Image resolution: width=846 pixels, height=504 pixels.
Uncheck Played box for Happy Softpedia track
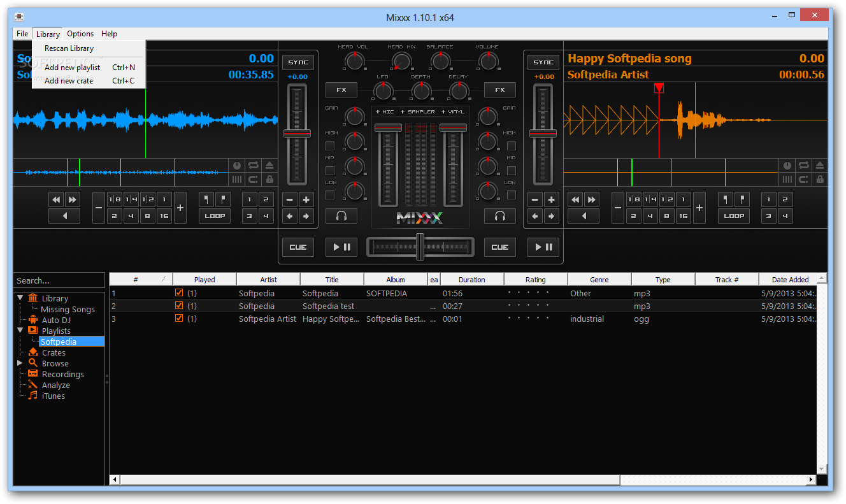[x=179, y=319]
